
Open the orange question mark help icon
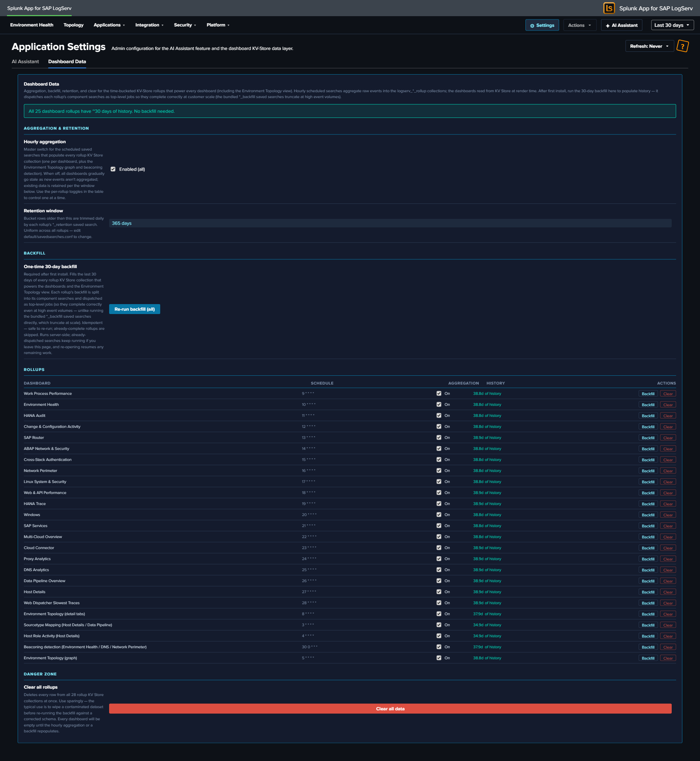coord(682,46)
